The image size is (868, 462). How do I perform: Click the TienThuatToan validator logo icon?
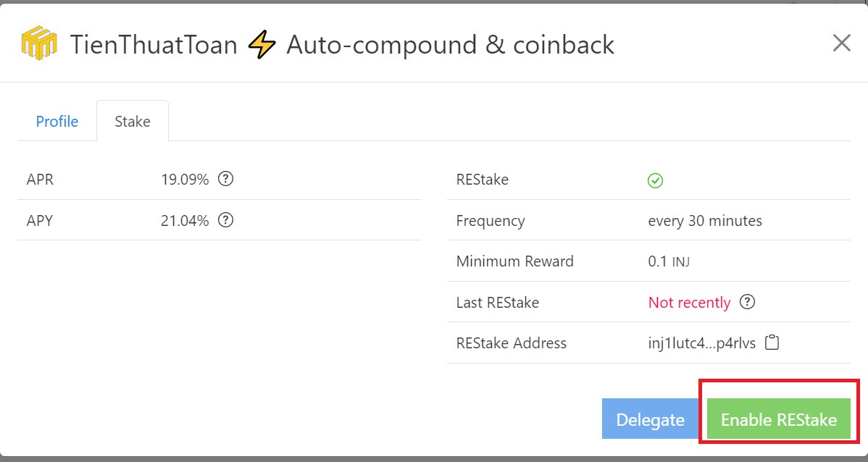point(39,44)
